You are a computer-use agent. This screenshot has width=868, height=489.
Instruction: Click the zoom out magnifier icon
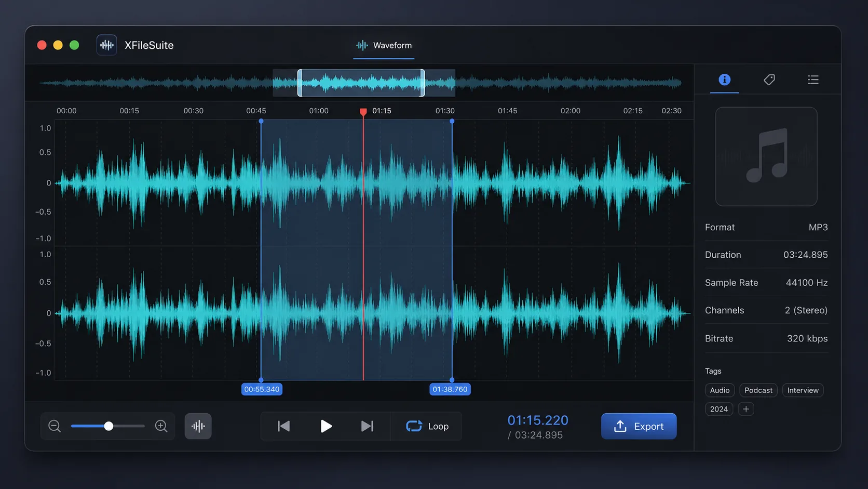point(55,426)
